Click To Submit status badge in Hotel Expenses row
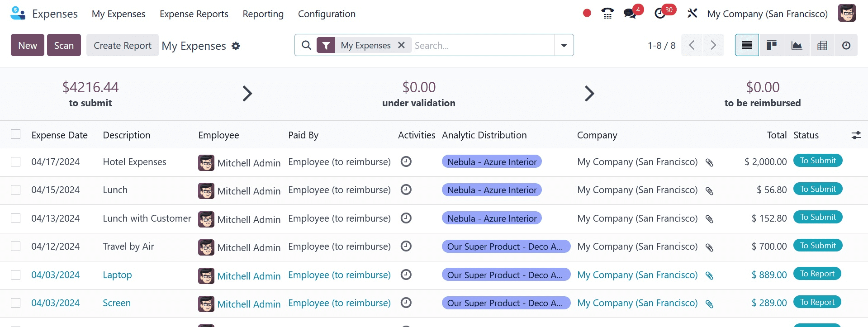 tap(818, 161)
